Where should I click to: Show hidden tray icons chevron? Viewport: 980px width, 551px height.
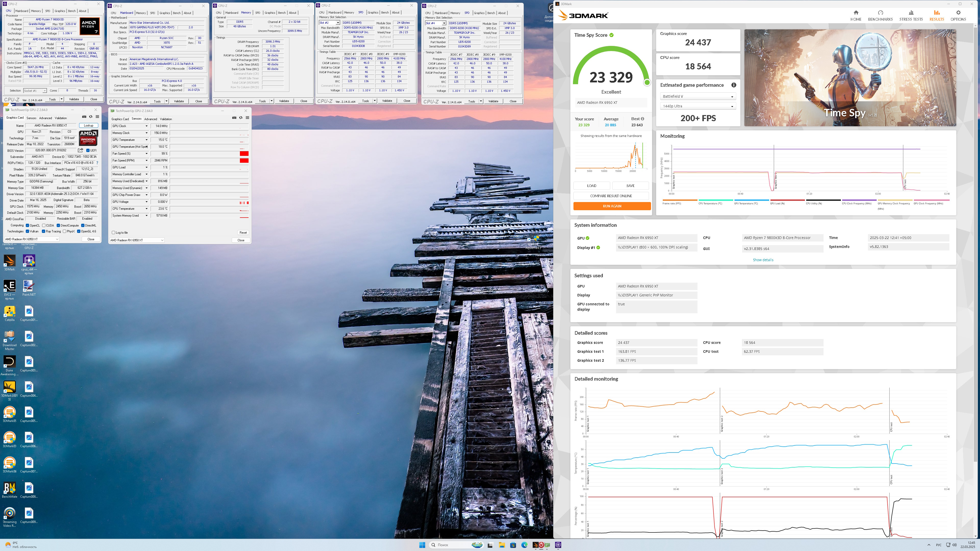(x=929, y=545)
